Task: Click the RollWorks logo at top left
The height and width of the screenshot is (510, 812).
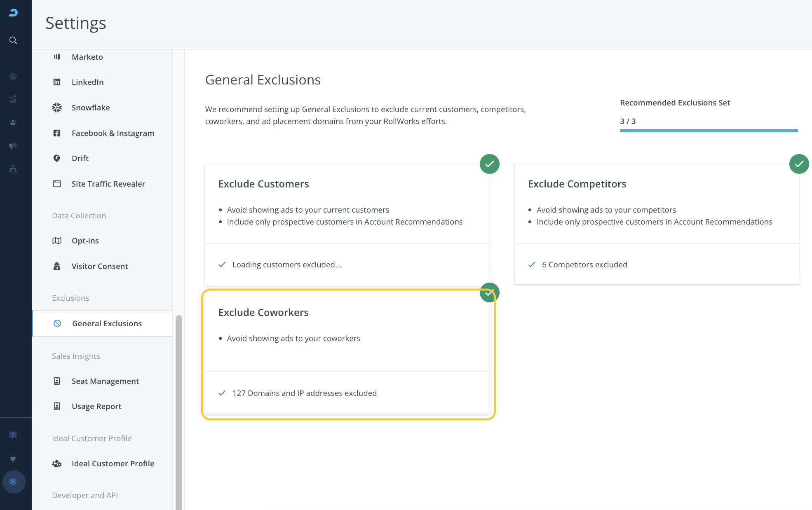Action: point(13,13)
